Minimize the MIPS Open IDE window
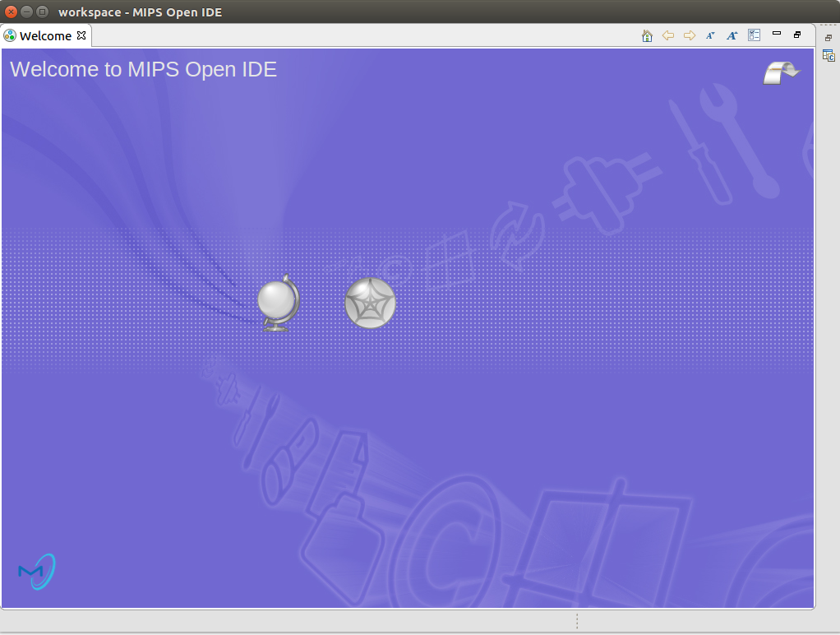Viewport: 840px width, 635px height. point(26,12)
